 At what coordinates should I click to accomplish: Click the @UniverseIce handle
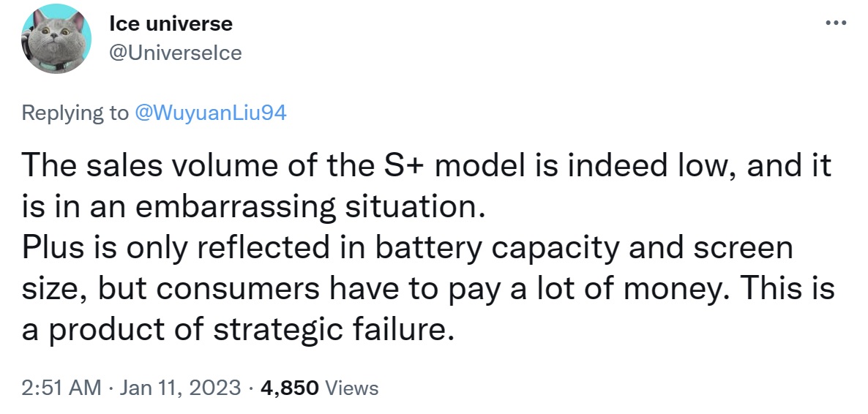pos(176,53)
